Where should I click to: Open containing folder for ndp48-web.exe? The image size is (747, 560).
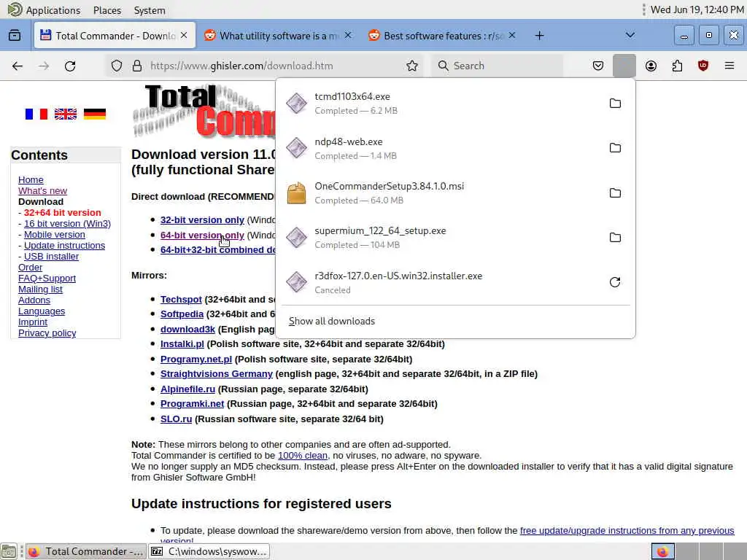click(615, 148)
